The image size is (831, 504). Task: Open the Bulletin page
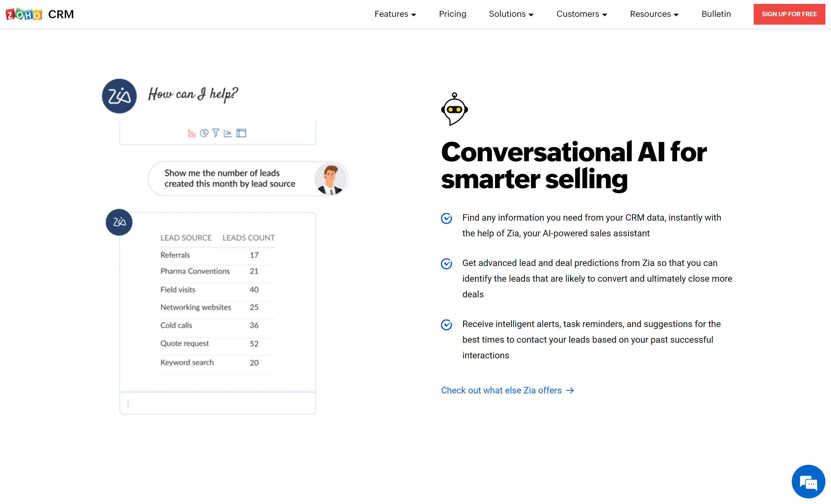pos(716,14)
